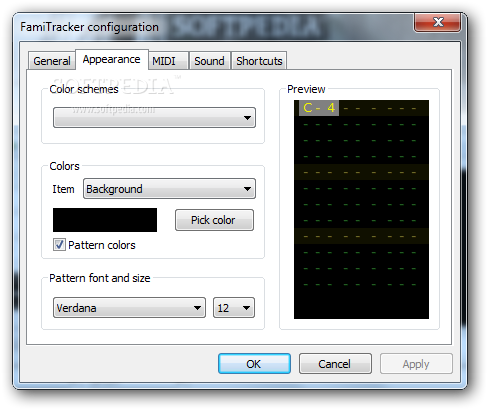
Task: Go to the Sound tab
Action: click(210, 61)
